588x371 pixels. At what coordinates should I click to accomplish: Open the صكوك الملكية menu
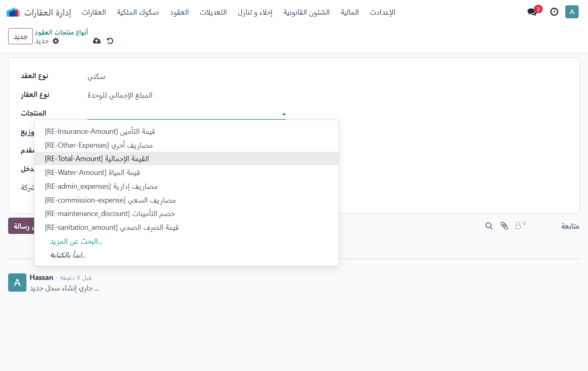[138, 12]
